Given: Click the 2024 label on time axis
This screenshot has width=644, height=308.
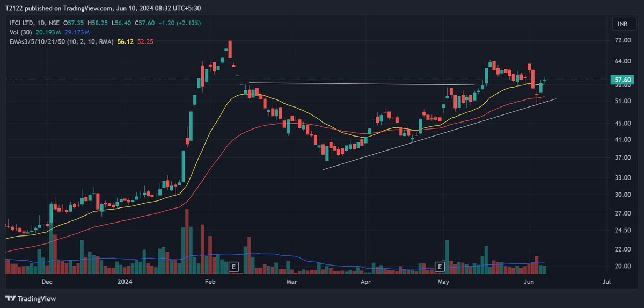Looking at the screenshot, I should pyautogui.click(x=125, y=282).
